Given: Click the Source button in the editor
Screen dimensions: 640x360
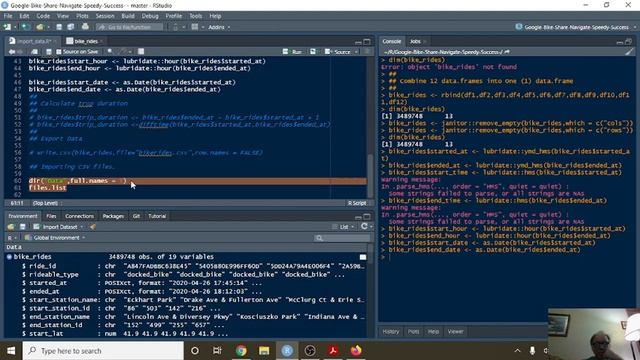Looking at the screenshot, I should click(x=338, y=52).
